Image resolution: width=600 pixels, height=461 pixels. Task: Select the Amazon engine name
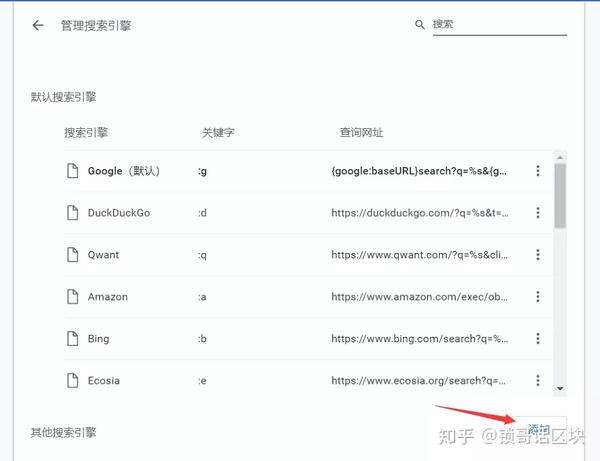tap(108, 296)
